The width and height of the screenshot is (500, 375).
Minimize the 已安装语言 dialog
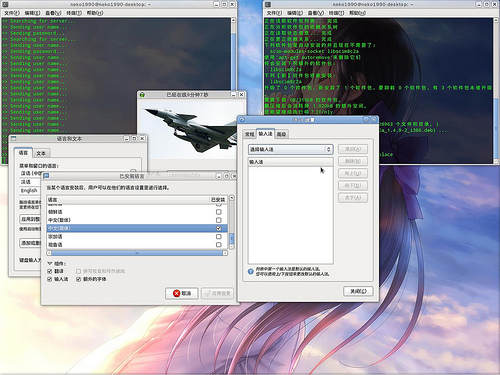point(218,176)
